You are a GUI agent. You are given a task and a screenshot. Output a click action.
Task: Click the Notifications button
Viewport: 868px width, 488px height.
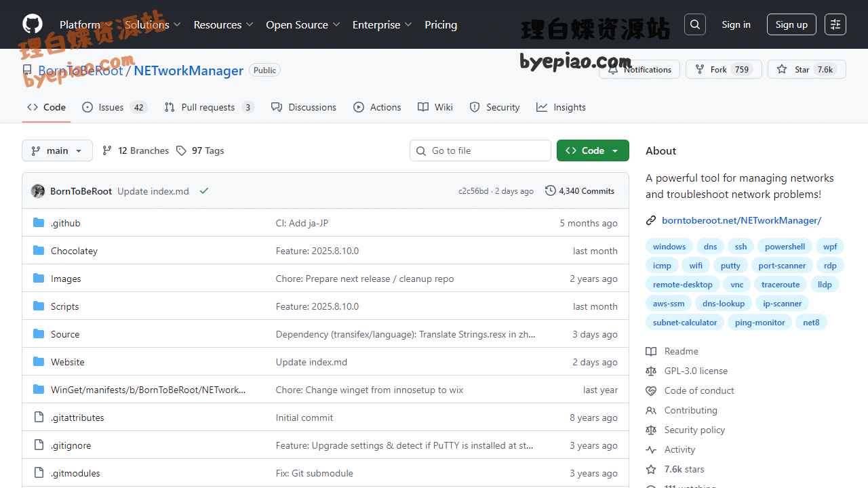coord(639,69)
